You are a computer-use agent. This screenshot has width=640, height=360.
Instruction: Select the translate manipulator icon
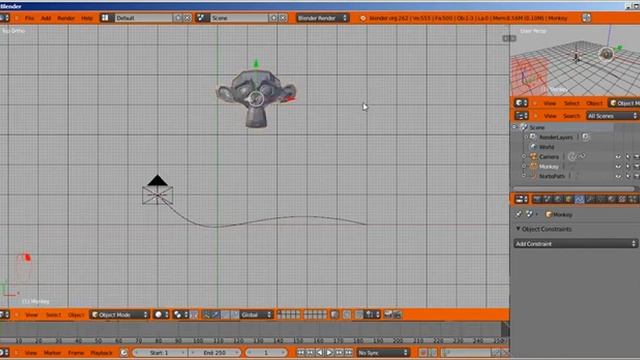tap(216, 315)
